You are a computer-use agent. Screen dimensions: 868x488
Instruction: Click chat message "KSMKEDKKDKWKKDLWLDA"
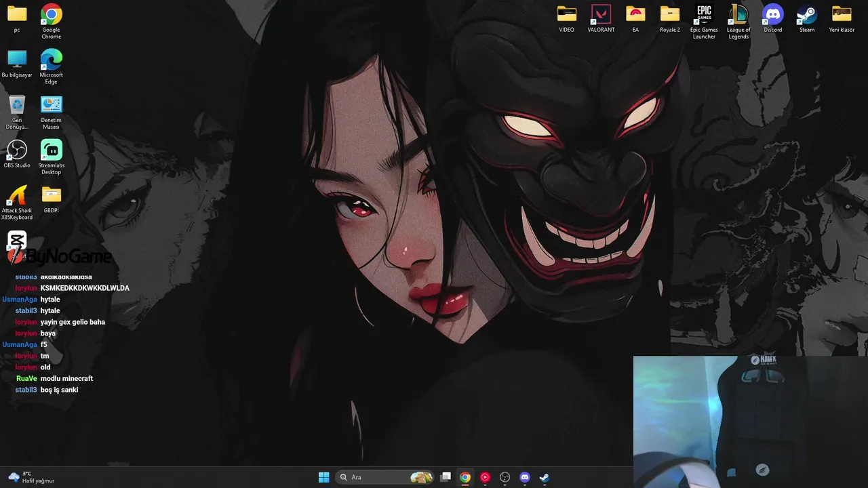point(85,288)
